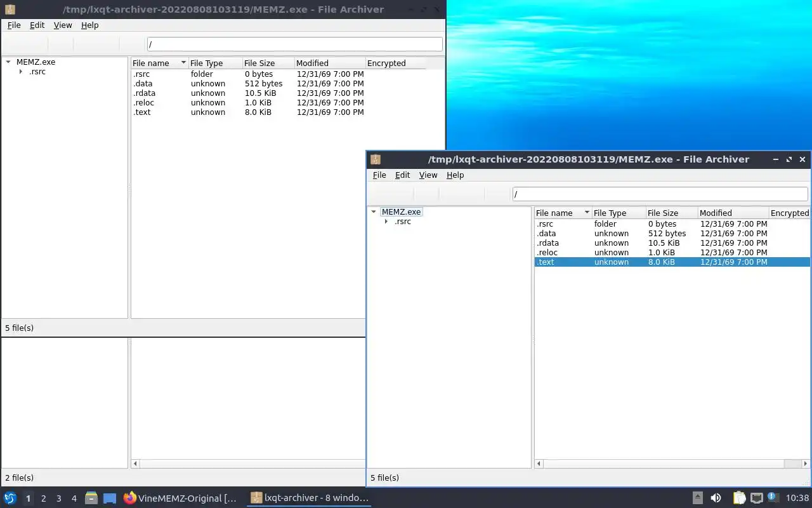Click the show desktop icon in taskbar
The width and height of the screenshot is (812, 508).
pos(110,498)
